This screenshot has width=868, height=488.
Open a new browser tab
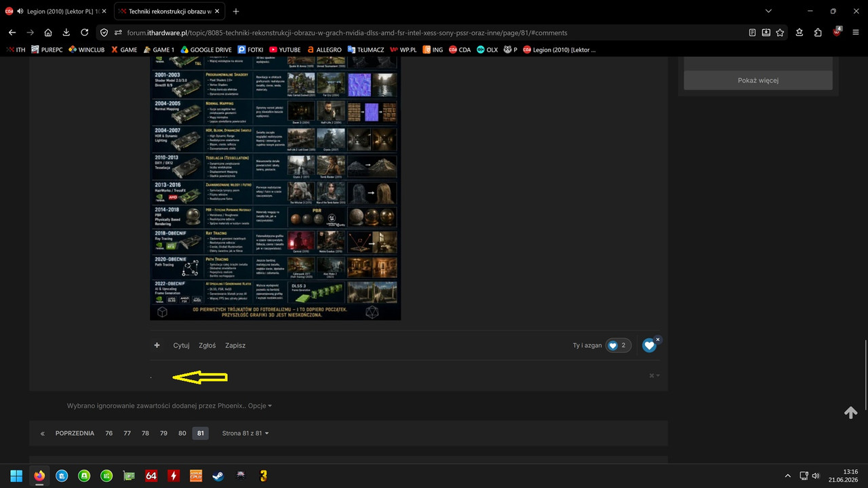236,12
